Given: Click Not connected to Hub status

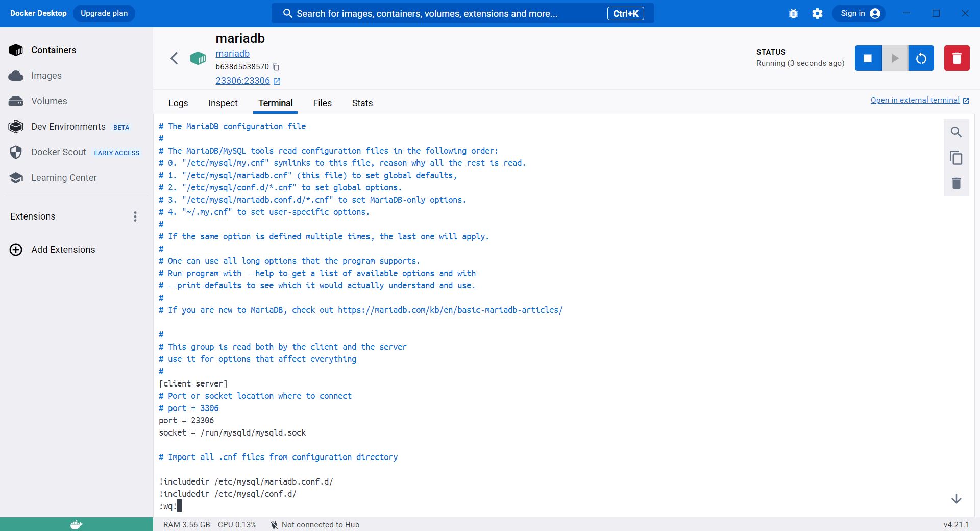Looking at the screenshot, I should pos(314,525).
